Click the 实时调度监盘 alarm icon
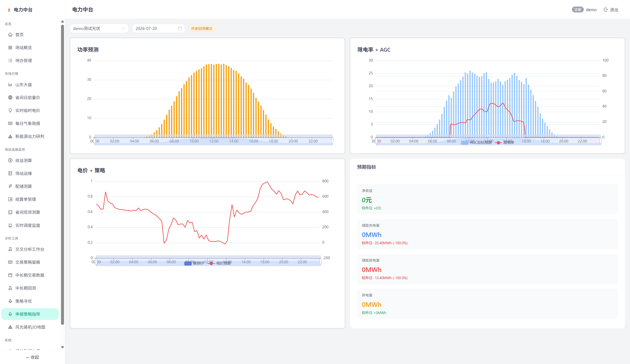Viewport: 630px width, 364px height. click(10, 225)
